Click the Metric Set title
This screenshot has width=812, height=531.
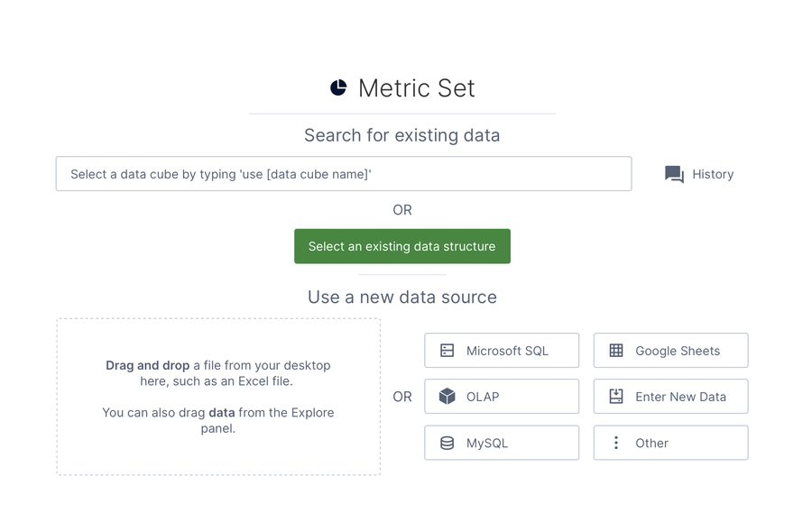click(417, 87)
